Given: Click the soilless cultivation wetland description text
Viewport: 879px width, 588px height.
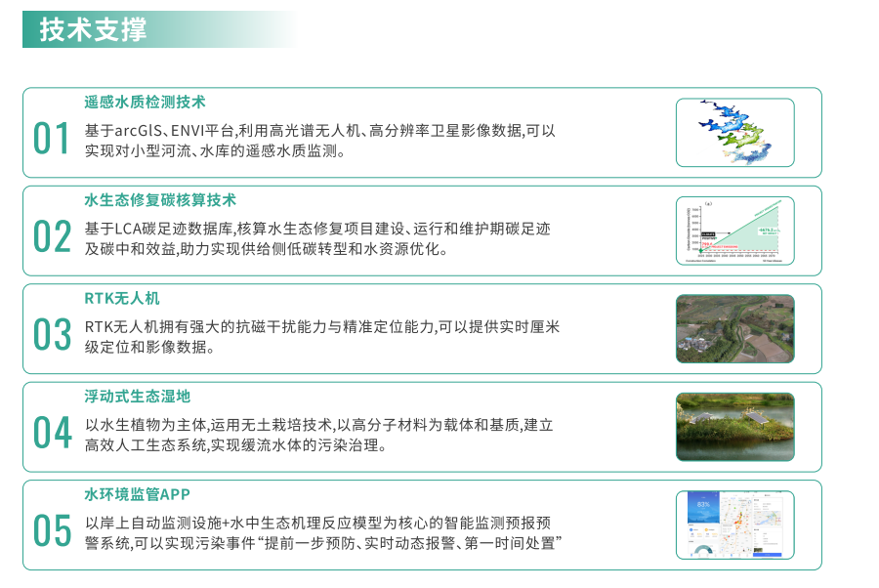Looking at the screenshot, I should [x=319, y=435].
